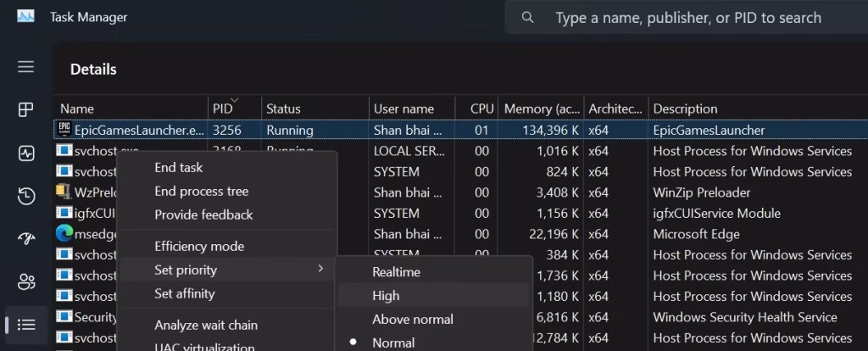
Task: Click memory value 6,816 K
Action: (558, 317)
